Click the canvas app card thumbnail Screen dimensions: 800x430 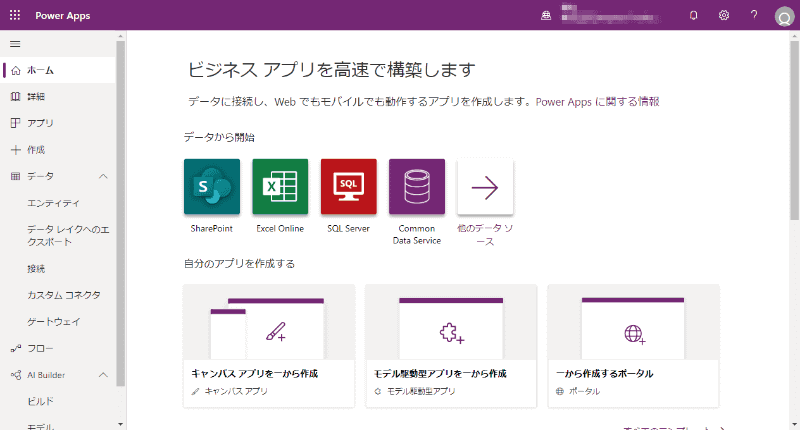coord(269,322)
